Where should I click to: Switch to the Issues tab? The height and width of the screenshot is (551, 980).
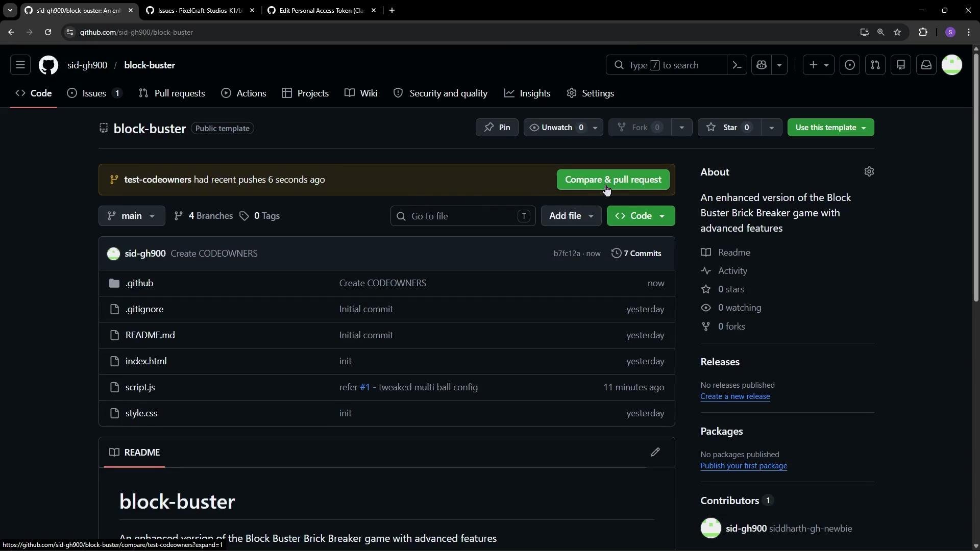(94, 93)
